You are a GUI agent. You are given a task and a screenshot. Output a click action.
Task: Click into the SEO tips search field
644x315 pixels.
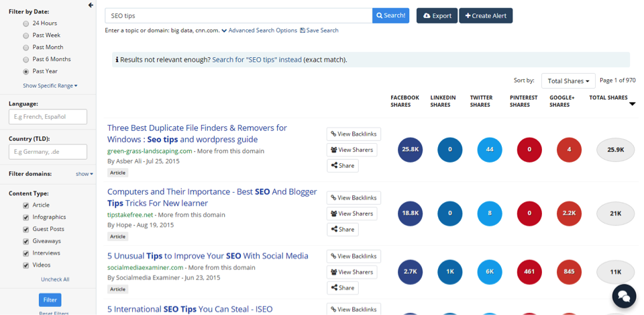[x=239, y=15]
